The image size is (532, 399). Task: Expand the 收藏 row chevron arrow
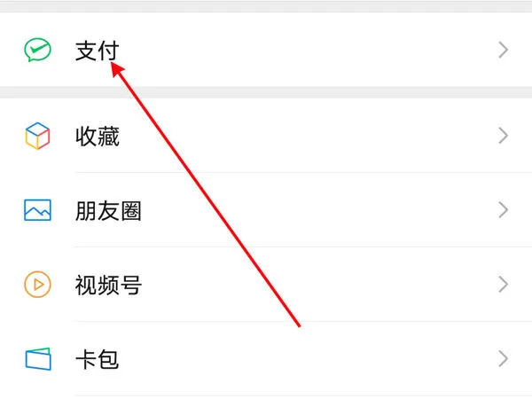503,136
